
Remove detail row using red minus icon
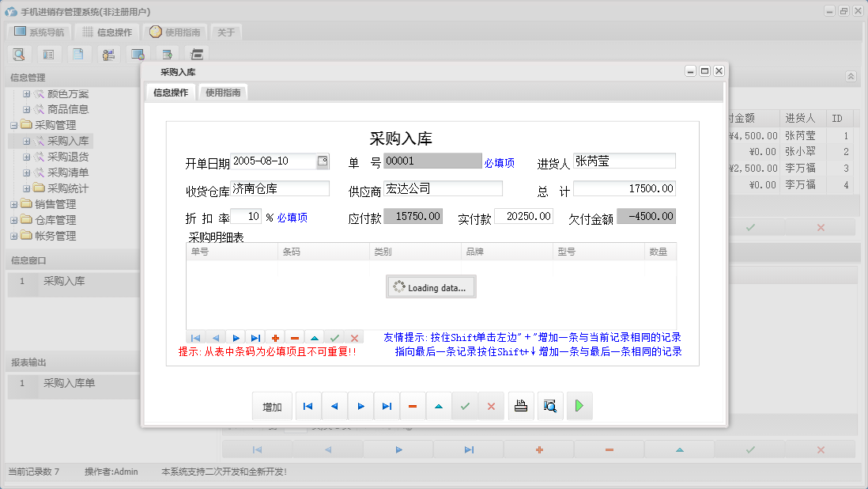(x=294, y=338)
